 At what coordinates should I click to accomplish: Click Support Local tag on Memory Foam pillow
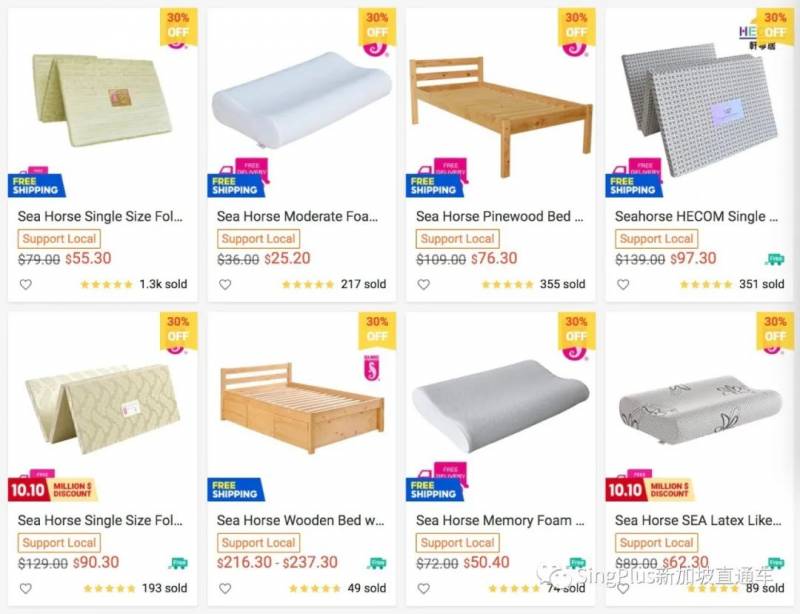point(457,543)
